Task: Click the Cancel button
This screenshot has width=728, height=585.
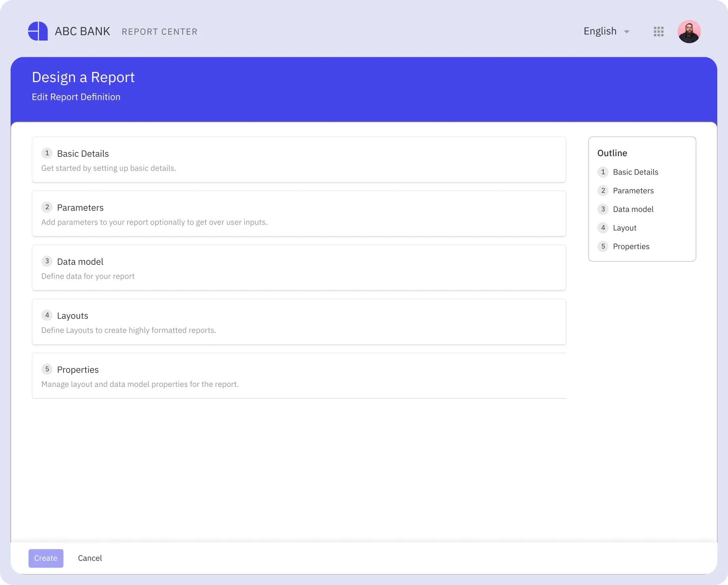Action: click(x=90, y=558)
